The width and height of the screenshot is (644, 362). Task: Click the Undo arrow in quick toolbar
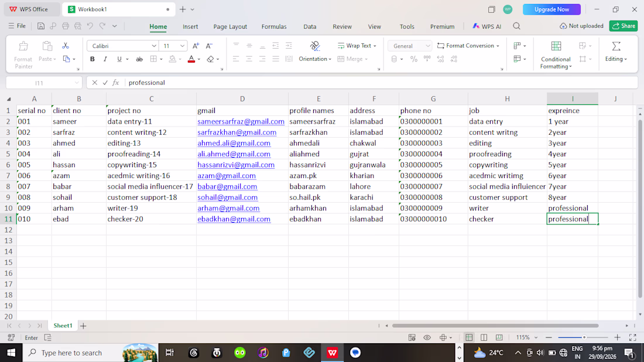click(90, 26)
